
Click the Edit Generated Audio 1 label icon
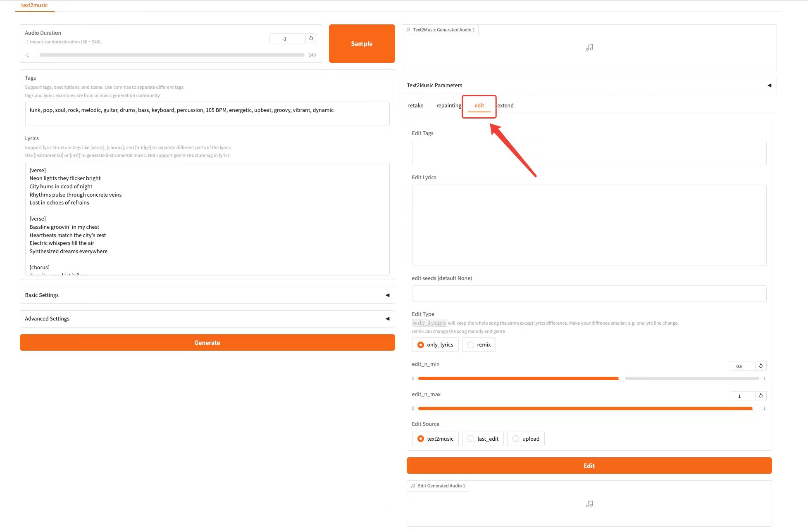click(413, 486)
